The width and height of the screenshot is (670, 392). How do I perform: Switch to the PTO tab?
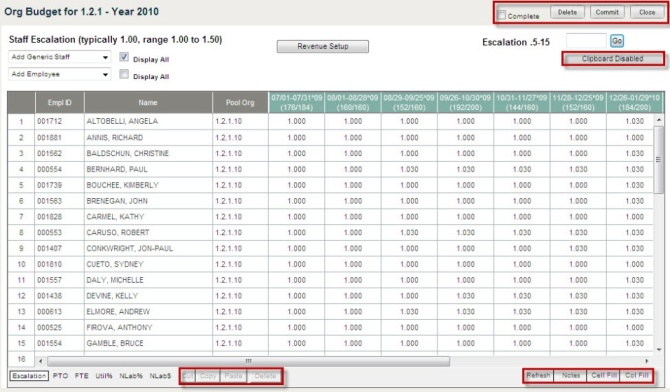click(60, 376)
